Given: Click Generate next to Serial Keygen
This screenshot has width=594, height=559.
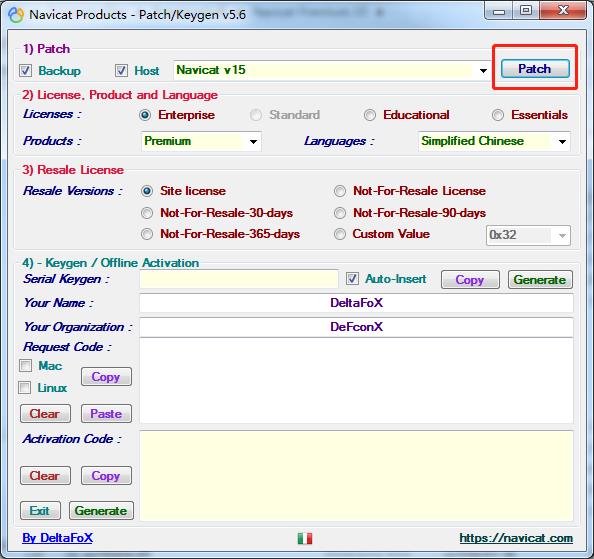Looking at the screenshot, I should pos(540,280).
